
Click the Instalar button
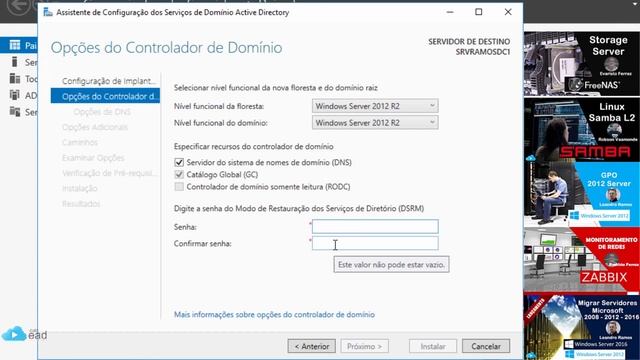tap(433, 346)
